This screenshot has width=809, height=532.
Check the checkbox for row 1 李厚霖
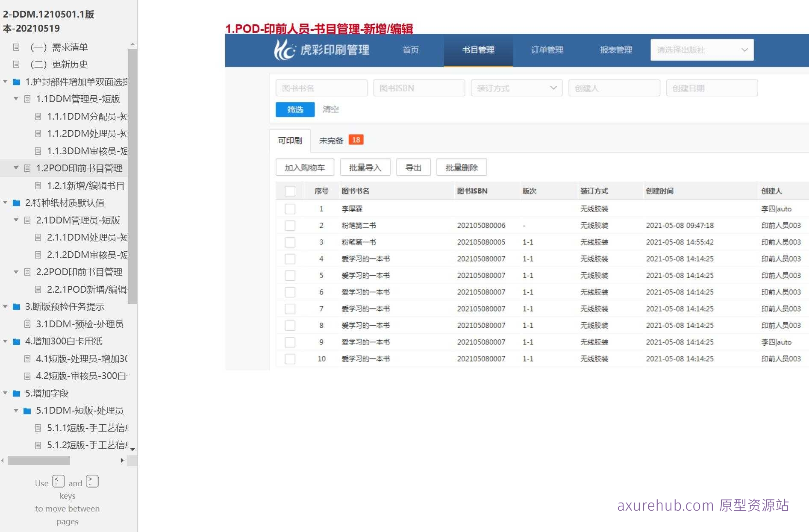(x=290, y=209)
